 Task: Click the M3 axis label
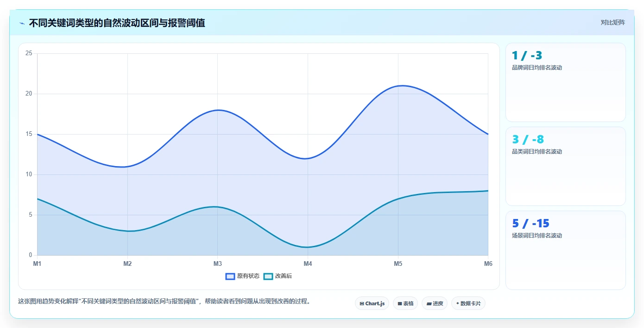[217, 264]
